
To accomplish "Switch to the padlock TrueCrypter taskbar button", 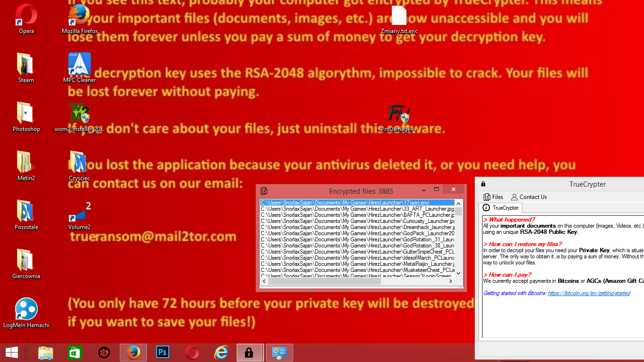I will coord(249,353).
